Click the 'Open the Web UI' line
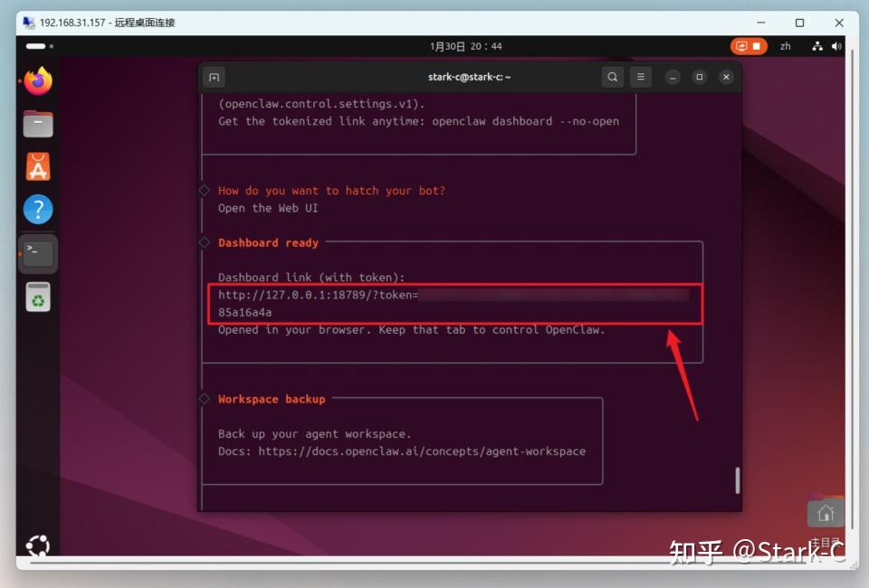 coord(268,208)
